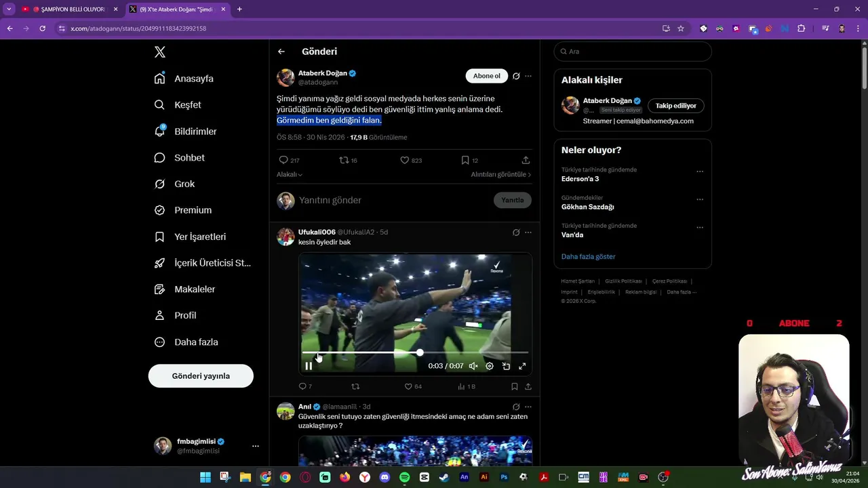Viewport: 868px width, 488px height.
Task: Open Profil in the sidebar
Action: coord(175,316)
